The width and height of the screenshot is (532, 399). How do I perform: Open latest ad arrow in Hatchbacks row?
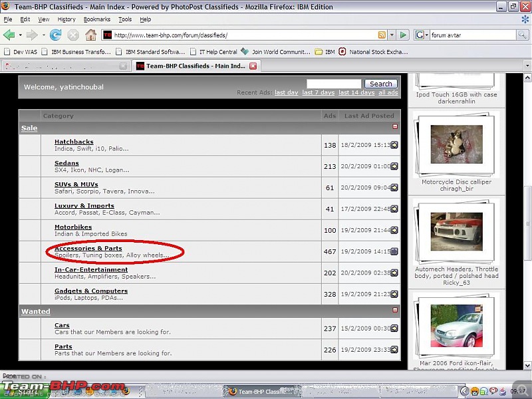pyautogui.click(x=394, y=145)
